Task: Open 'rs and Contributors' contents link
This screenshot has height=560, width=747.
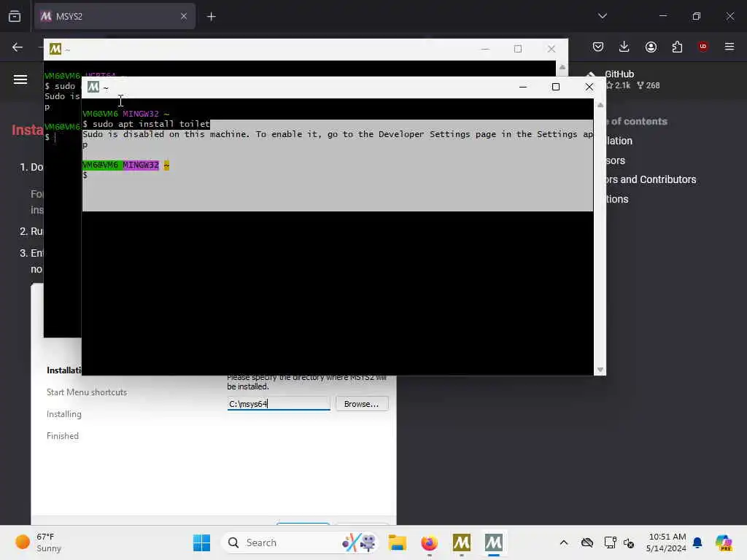Action: point(651,179)
